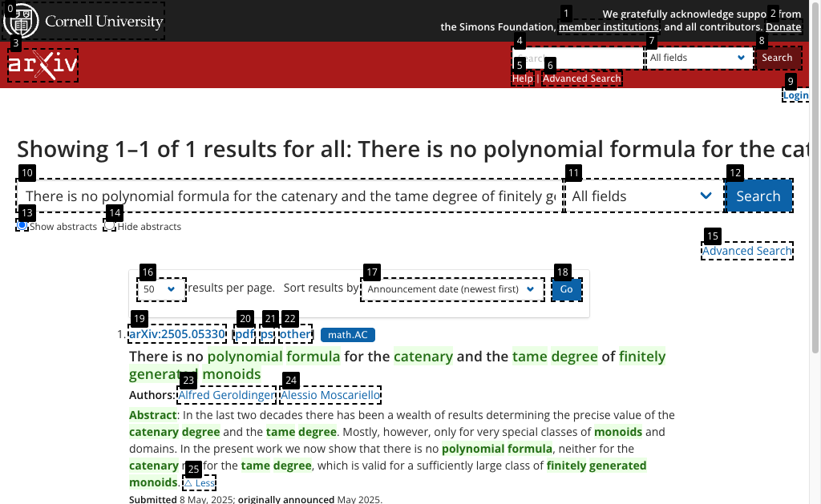Focus the header search box
Image resolution: width=821 pixels, height=504 pixels.
578,58
